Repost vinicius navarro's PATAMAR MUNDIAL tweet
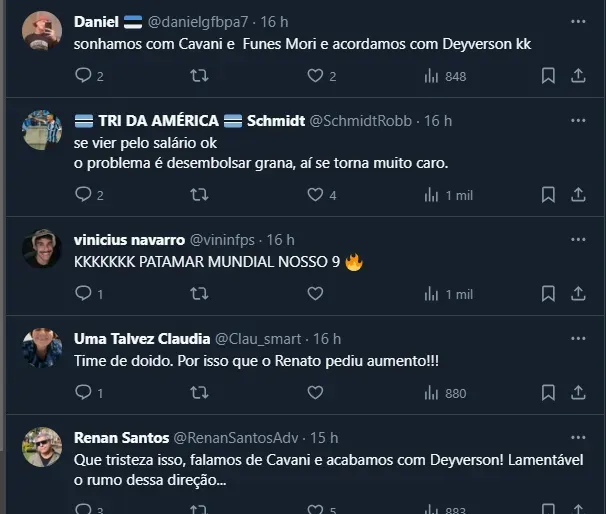The image size is (606, 514). 199,294
